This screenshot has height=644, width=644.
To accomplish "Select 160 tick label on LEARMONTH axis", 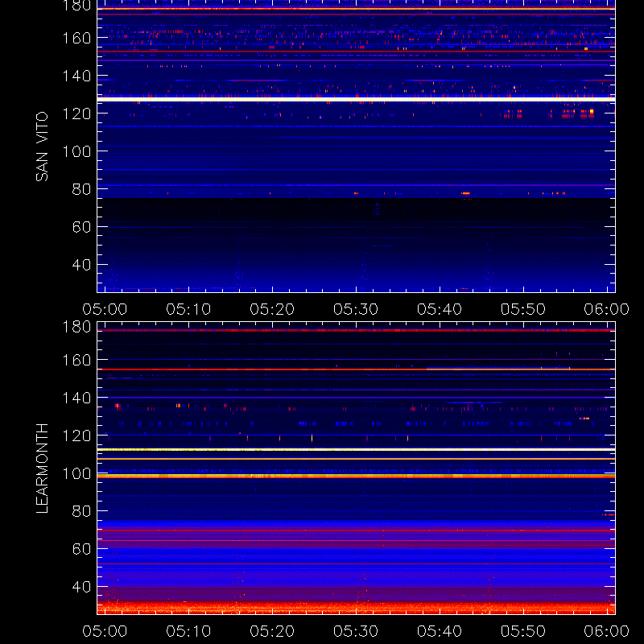I will click(x=76, y=360).
